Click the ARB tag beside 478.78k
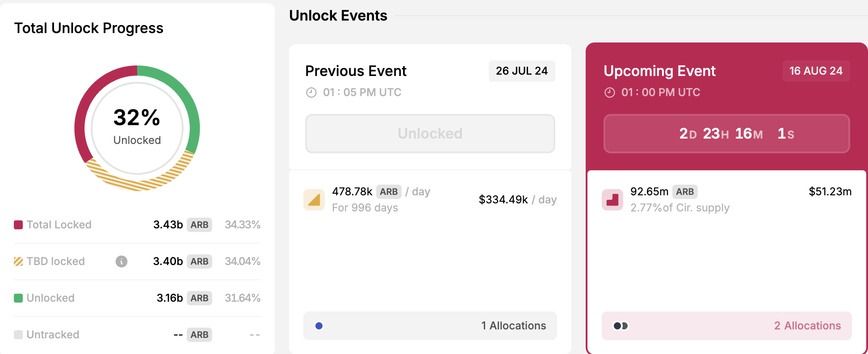 pos(389,192)
